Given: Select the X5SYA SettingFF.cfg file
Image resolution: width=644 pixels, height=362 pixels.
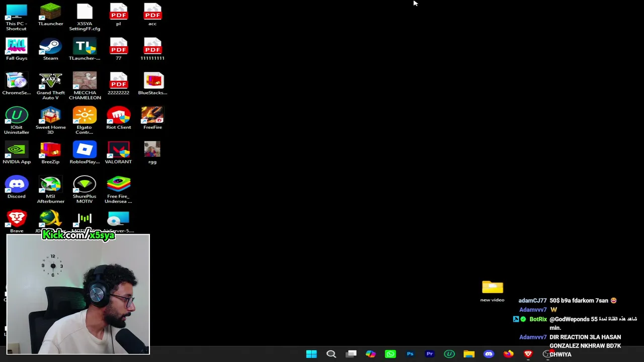Looking at the screenshot, I should [85, 17].
